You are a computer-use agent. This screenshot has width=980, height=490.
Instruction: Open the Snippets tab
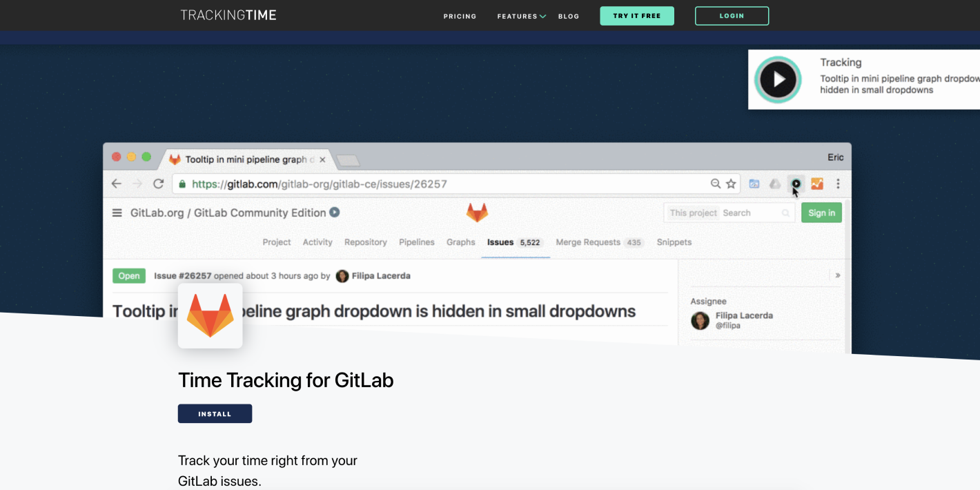point(674,242)
